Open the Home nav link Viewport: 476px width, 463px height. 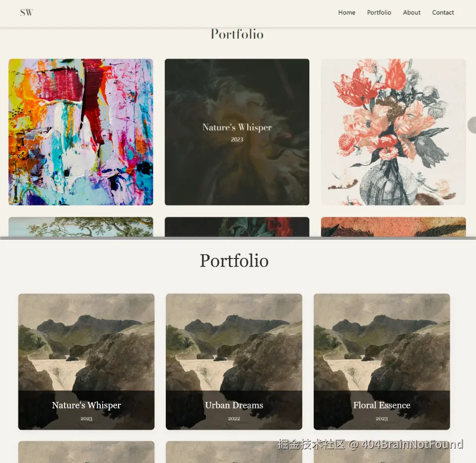(x=346, y=12)
